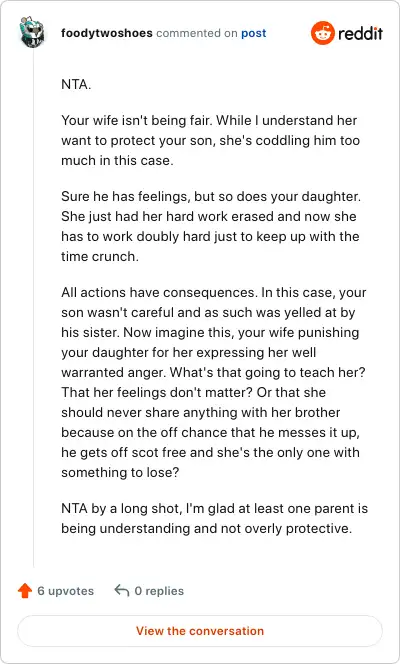
Task: Upvote with the orange arrow icon
Action: pyautogui.click(x=25, y=590)
